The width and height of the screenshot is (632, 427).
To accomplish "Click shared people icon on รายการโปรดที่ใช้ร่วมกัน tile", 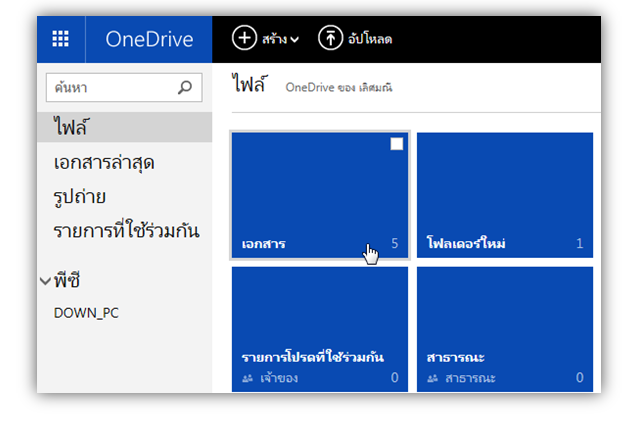I will 247,378.
